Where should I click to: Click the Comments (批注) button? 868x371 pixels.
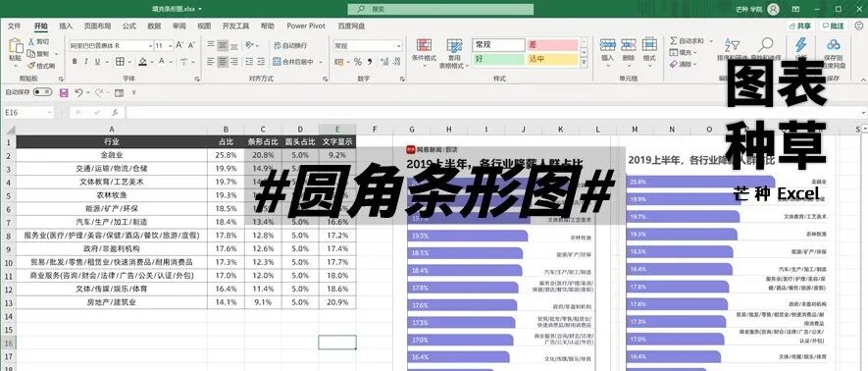point(835,26)
